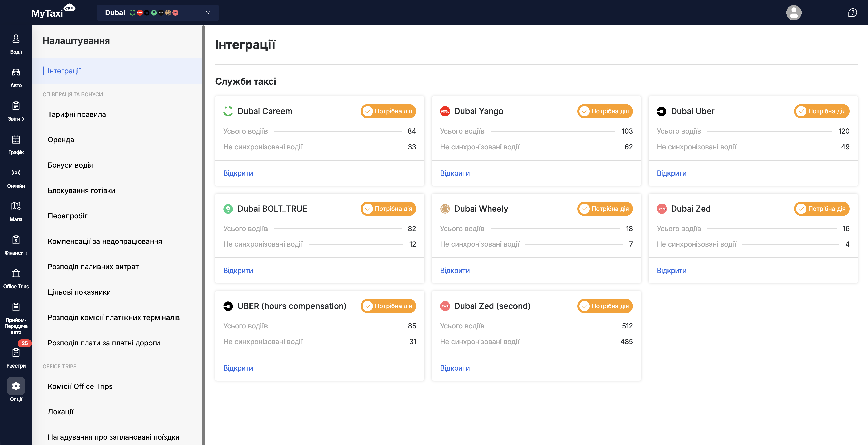The image size is (868, 445).
Task: Click Відкрити link for Dubai BOLT_TRUE
Action: pos(238,271)
